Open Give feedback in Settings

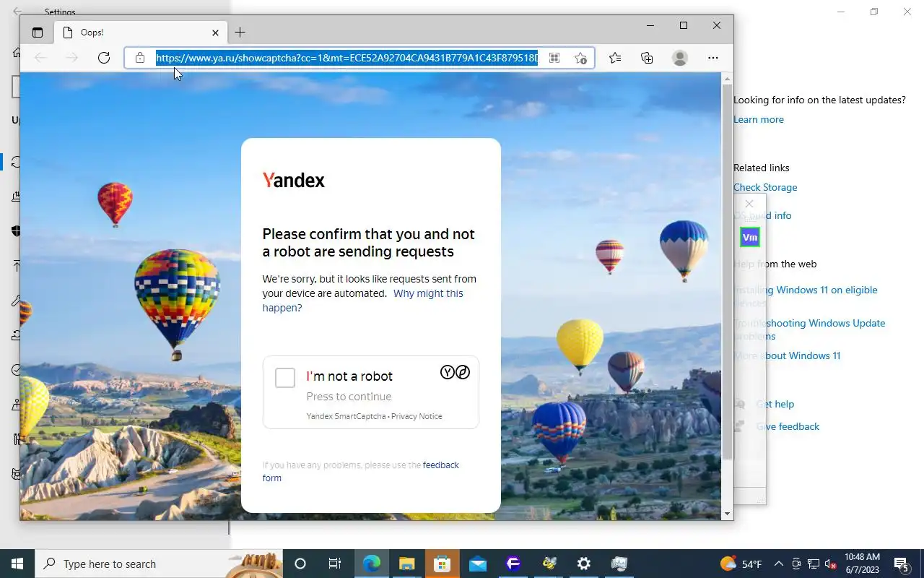coord(788,426)
